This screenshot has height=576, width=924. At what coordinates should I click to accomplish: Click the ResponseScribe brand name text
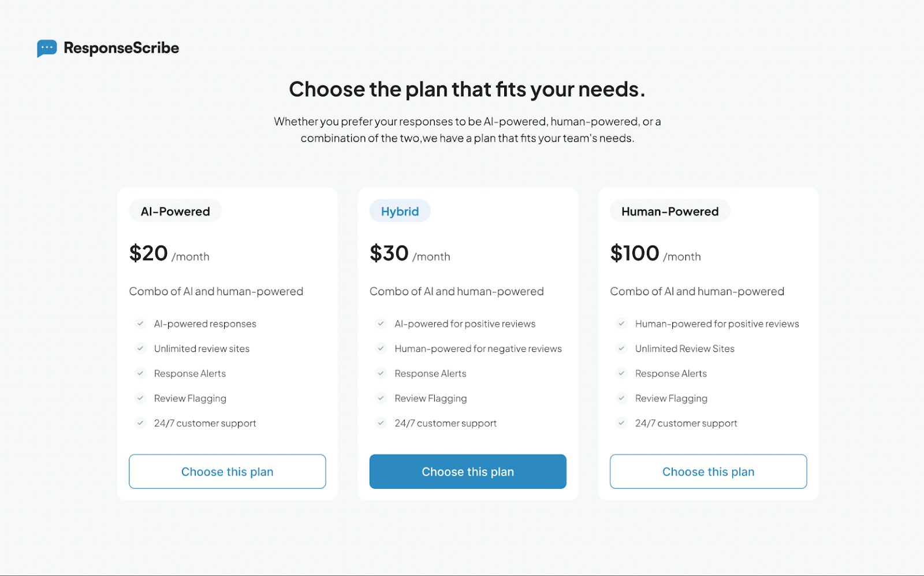pyautogui.click(x=121, y=48)
